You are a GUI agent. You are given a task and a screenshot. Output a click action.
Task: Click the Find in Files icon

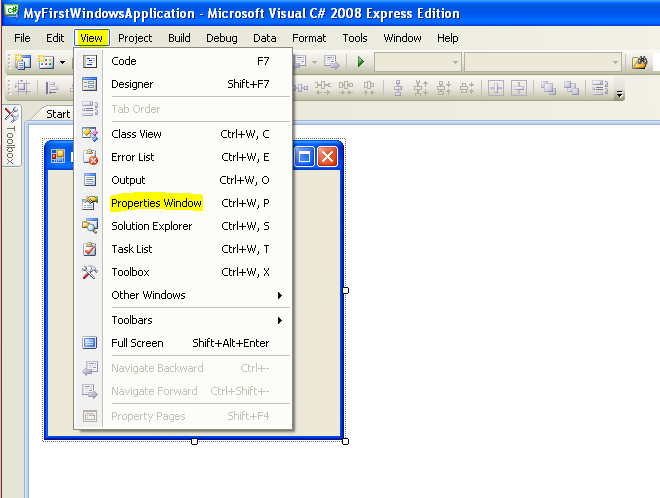point(639,62)
